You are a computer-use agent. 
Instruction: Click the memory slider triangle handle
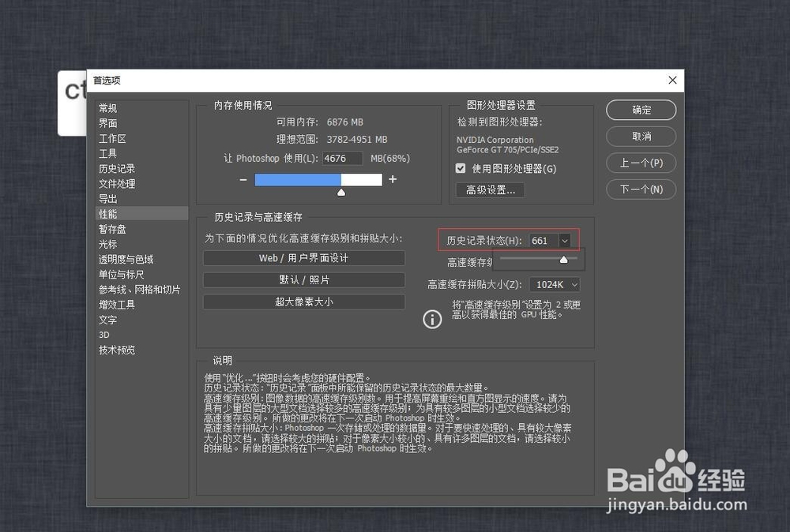[x=341, y=193]
